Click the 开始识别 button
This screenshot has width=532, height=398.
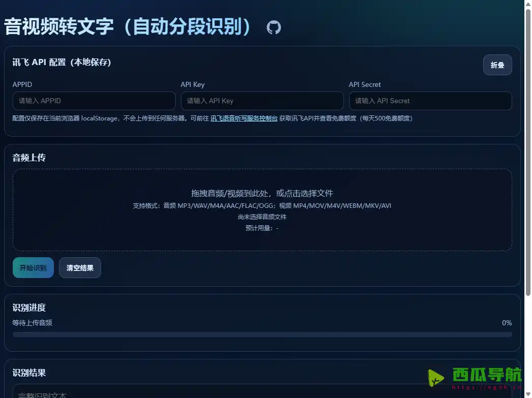(x=33, y=268)
